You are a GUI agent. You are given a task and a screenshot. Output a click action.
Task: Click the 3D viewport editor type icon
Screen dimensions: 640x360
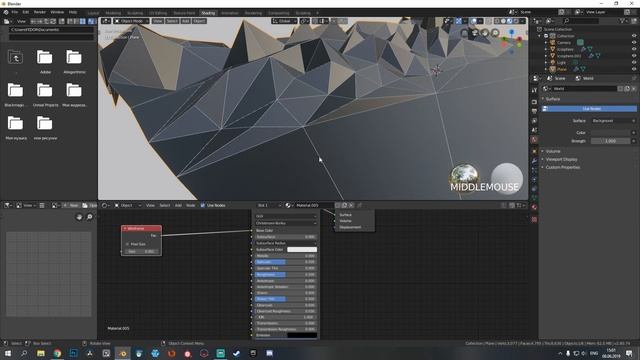(x=106, y=21)
